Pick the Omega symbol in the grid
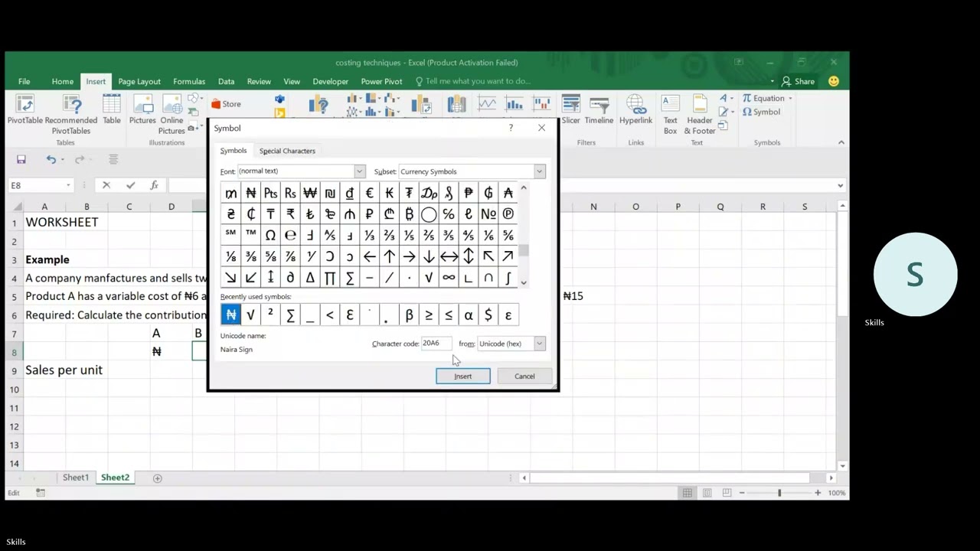Viewport: 980px width, 551px height. [270, 236]
